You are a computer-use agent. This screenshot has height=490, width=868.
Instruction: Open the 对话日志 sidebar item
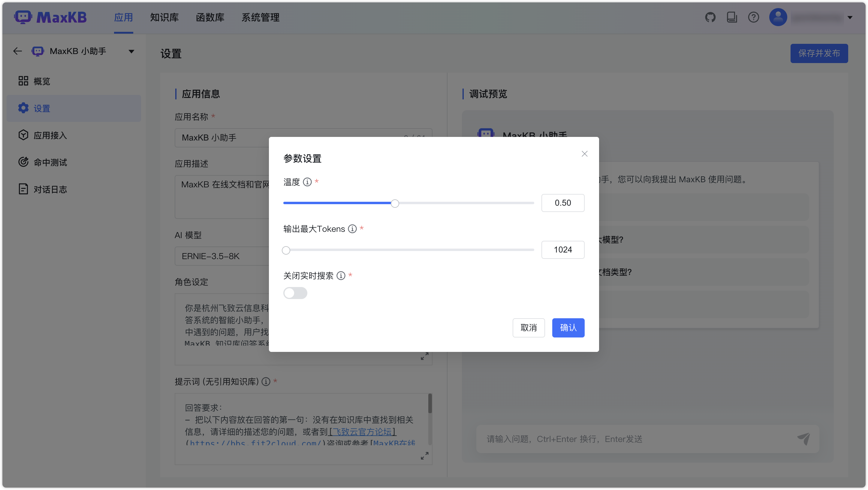coord(50,189)
